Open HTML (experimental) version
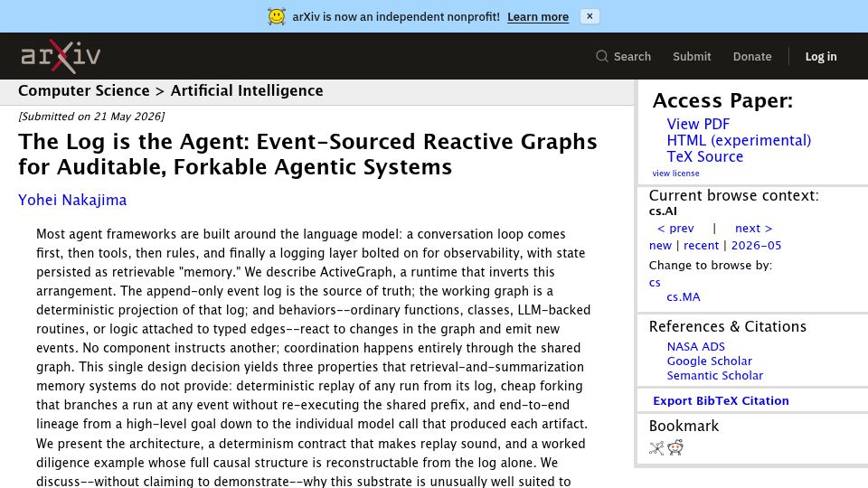The height and width of the screenshot is (488, 868). tap(739, 141)
